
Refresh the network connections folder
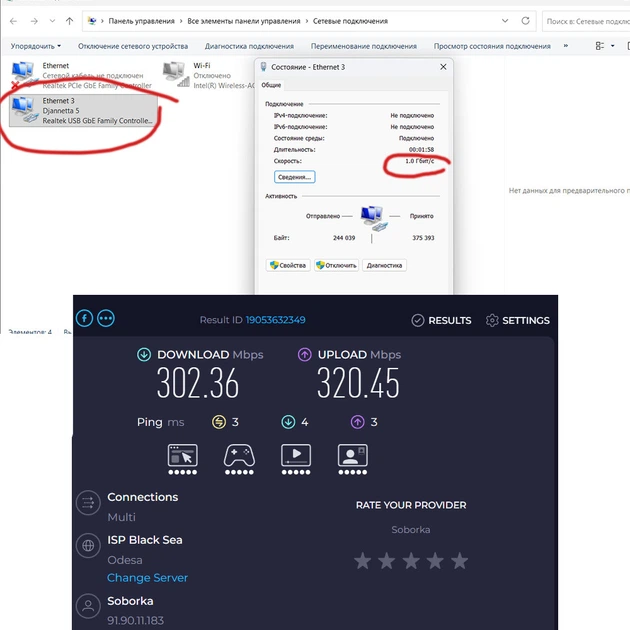pos(525,21)
